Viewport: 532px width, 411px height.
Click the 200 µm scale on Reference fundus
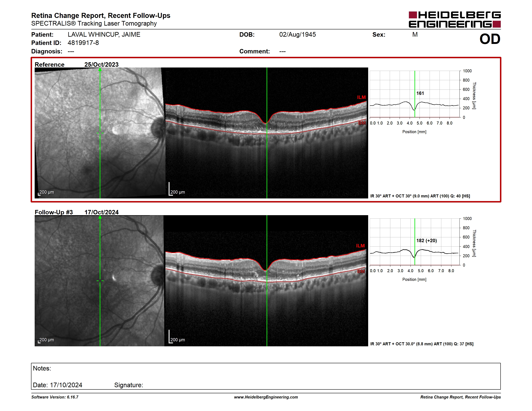pyautogui.click(x=46, y=192)
